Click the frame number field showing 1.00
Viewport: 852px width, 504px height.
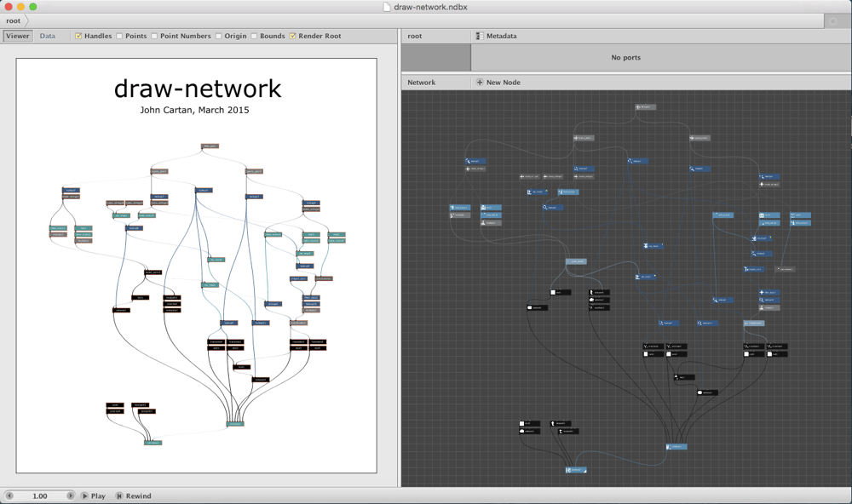click(40, 495)
